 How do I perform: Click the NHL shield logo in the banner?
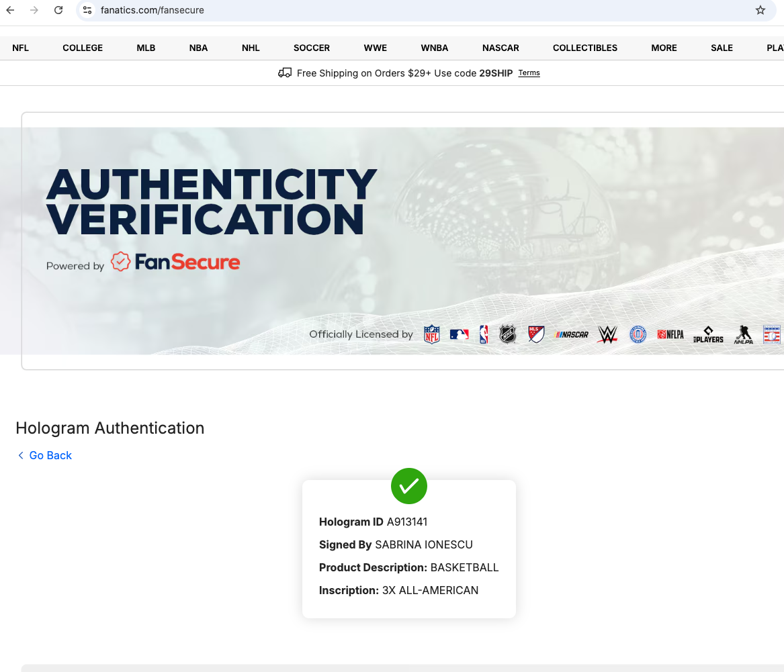coord(508,334)
